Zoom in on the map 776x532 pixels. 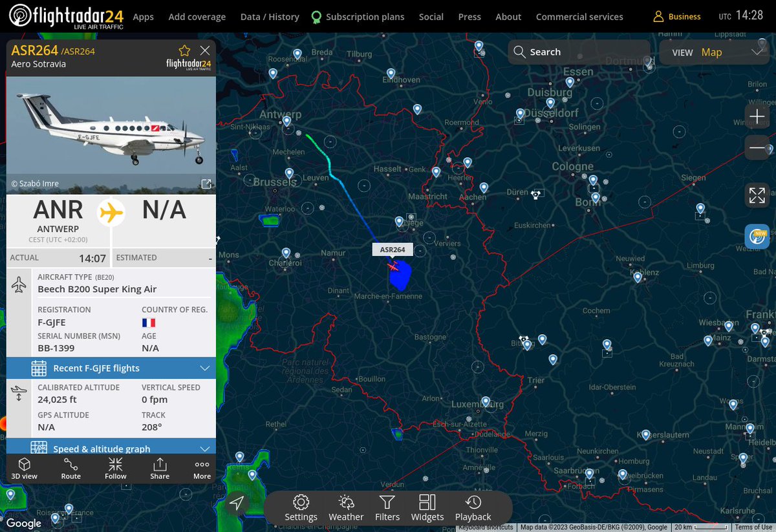757,117
